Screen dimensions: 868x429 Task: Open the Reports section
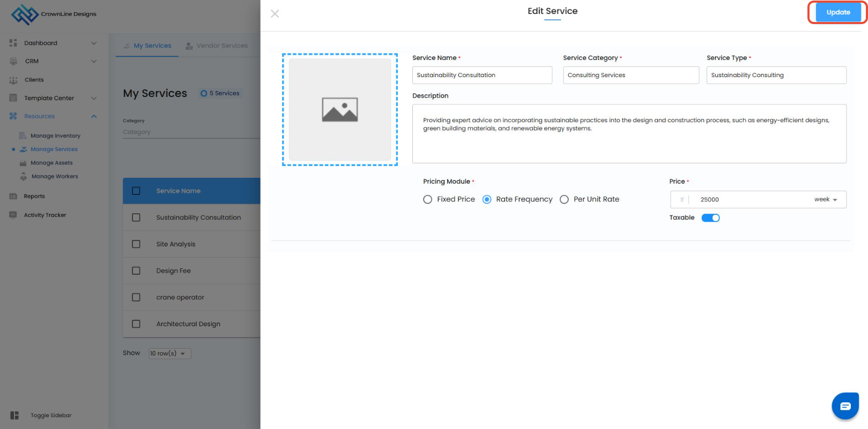tap(34, 197)
